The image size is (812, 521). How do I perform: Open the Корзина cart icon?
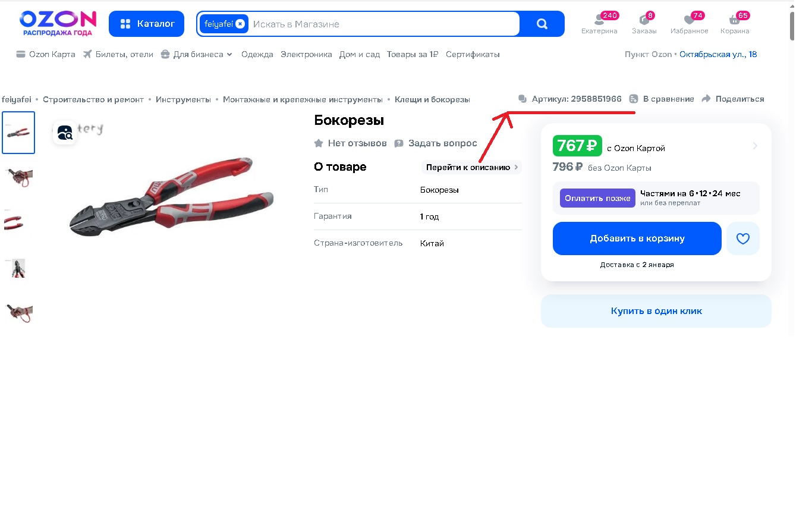(735, 20)
